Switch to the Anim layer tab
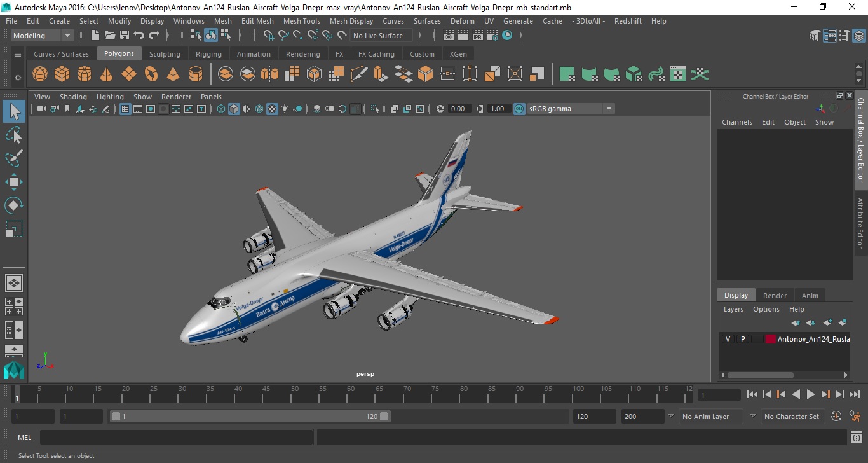Viewport: 868px width, 463px height. (810, 296)
